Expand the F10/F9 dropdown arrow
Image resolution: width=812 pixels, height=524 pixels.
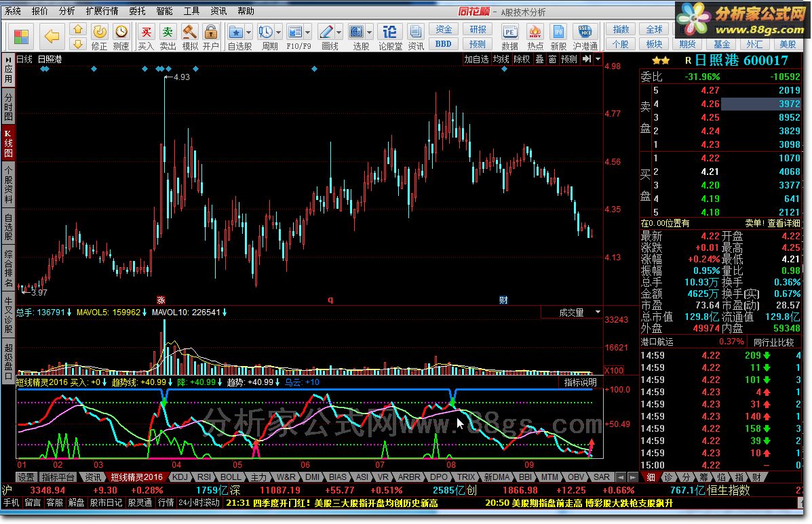(308, 33)
